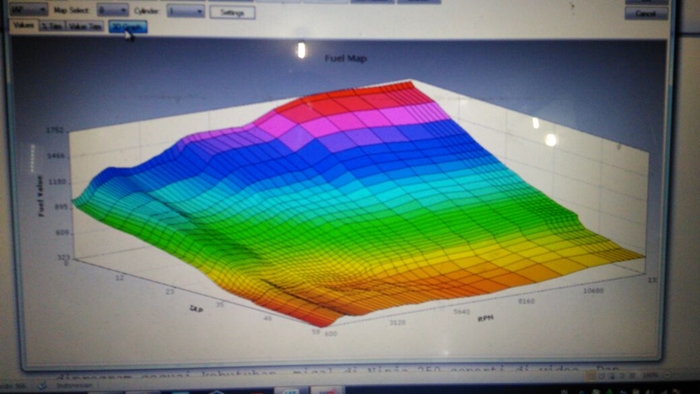700x394 pixels.
Task: Open the TAP axis dropdown
Action: pos(29,9)
